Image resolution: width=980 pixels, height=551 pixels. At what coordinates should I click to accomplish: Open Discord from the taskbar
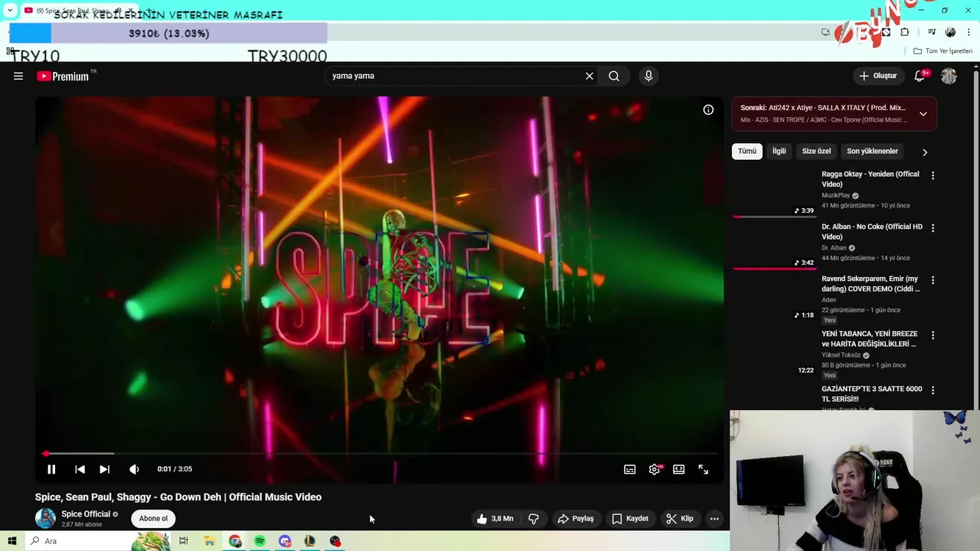coord(285,541)
